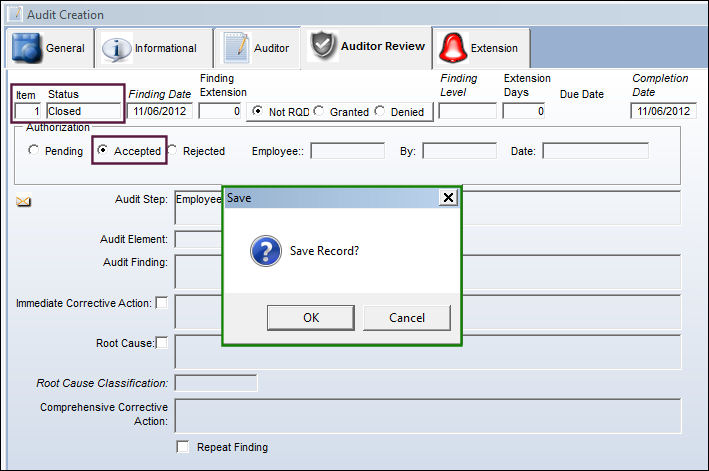709x471 pixels.
Task: Click the Finding Level field
Action: 468,111
